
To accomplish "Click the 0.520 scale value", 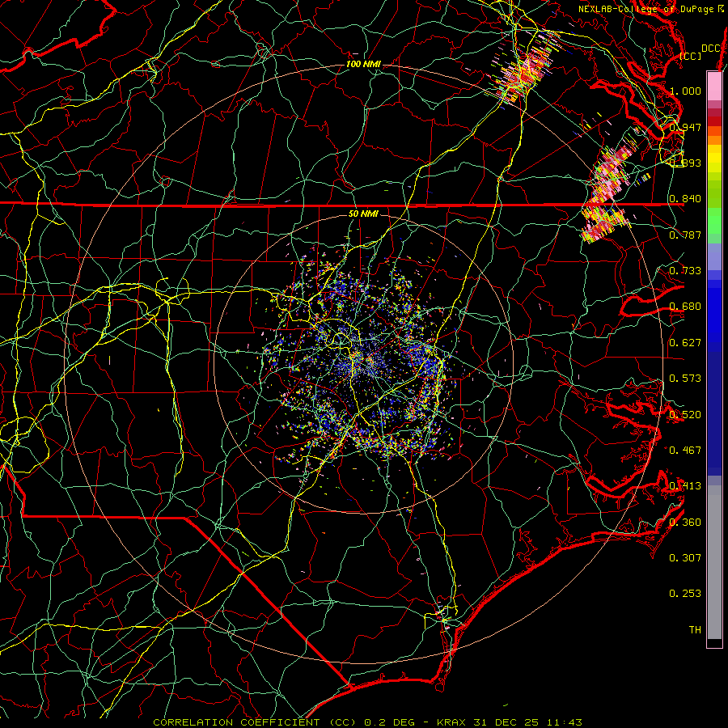I will coord(685,415).
